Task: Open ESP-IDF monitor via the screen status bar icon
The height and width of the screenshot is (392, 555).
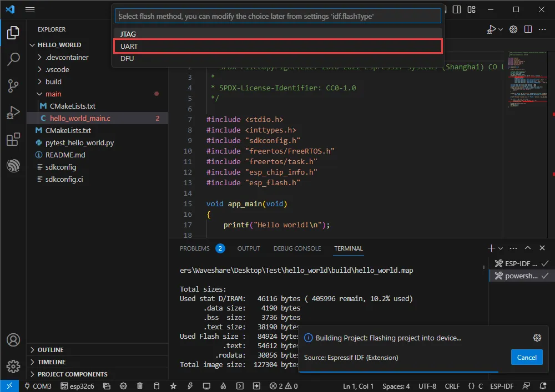Action: (206, 386)
